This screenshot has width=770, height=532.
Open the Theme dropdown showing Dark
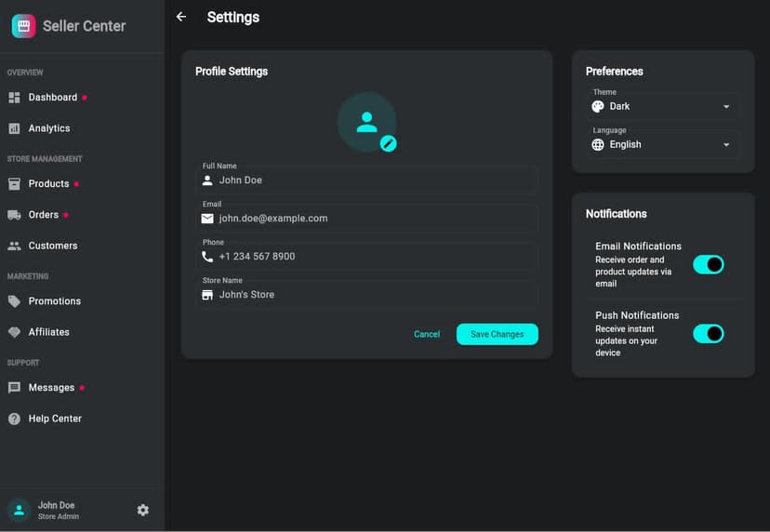[x=663, y=106]
